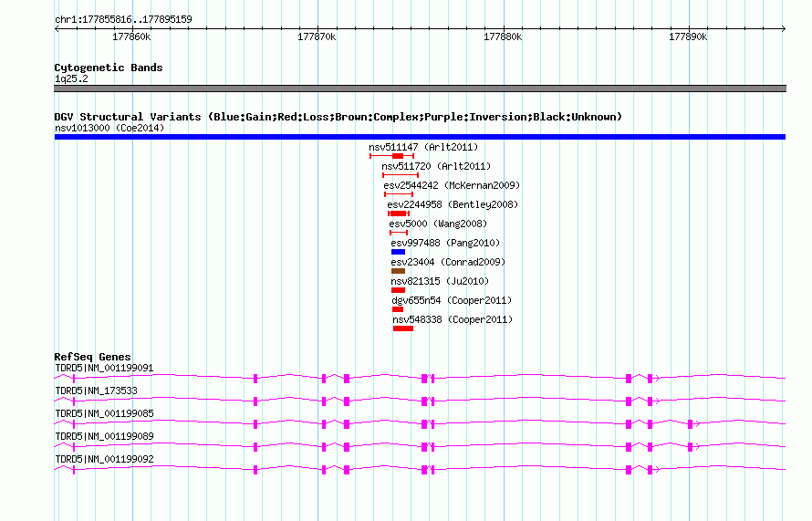
Task: Click the red nsv511147 loss glyph
Action: 392,156
